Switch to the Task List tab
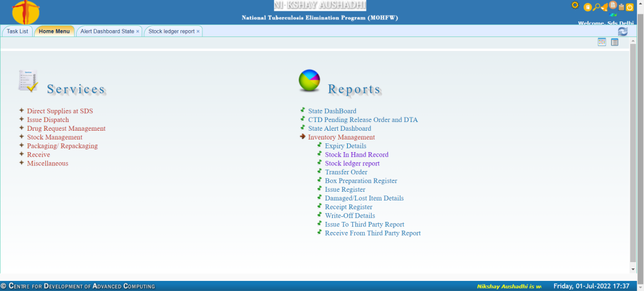The width and height of the screenshot is (644, 291). coord(17,31)
